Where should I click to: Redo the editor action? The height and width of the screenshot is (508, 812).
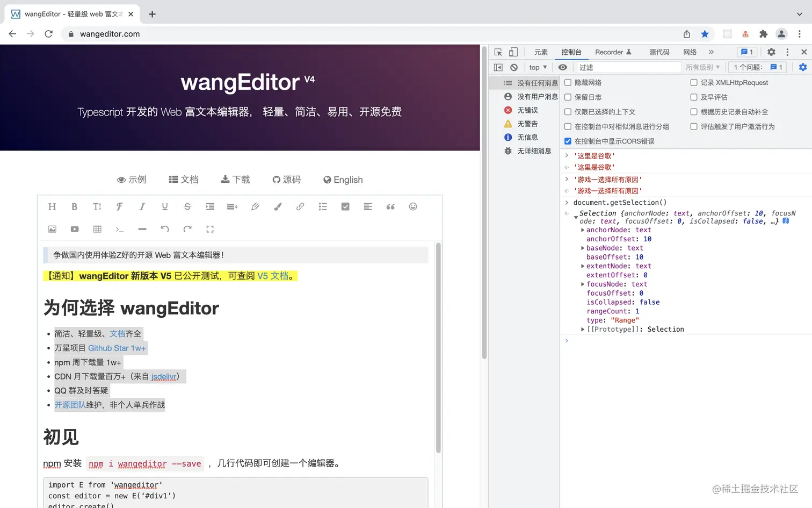187,229
